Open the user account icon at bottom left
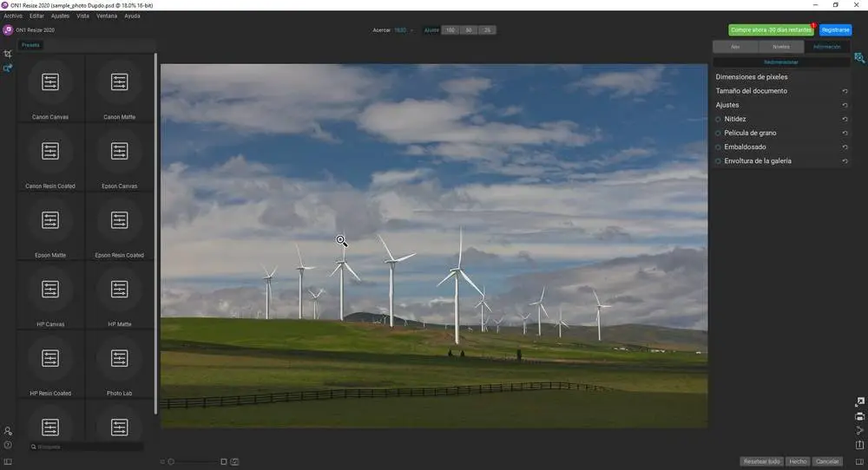Viewport: 868px width, 470px height. [x=8, y=431]
